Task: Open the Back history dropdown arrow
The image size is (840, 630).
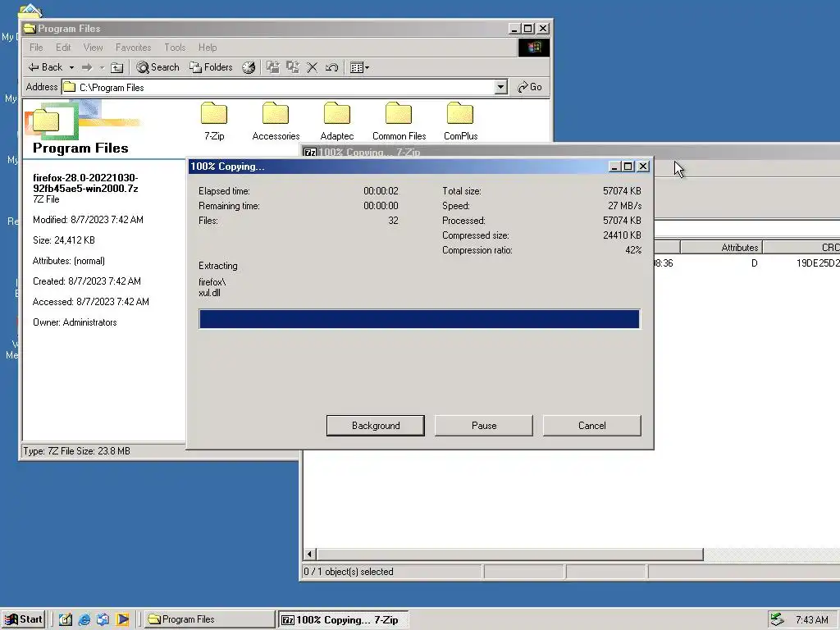Action: (x=72, y=67)
